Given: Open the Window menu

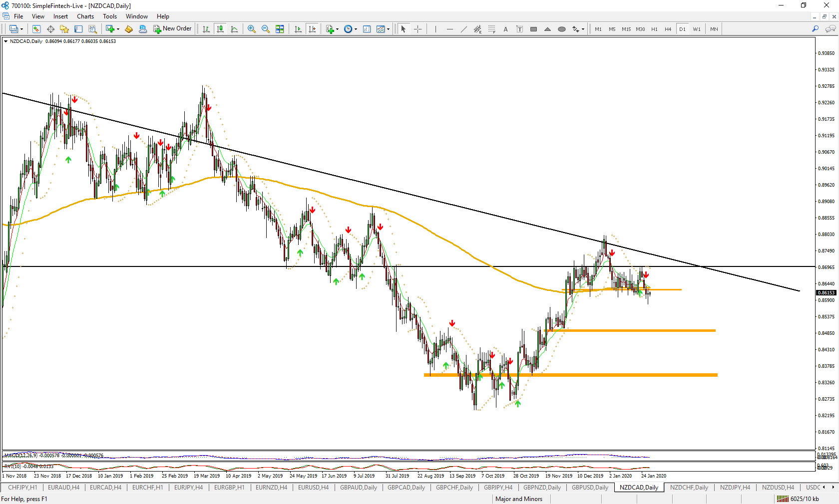Looking at the screenshot, I should (x=136, y=16).
